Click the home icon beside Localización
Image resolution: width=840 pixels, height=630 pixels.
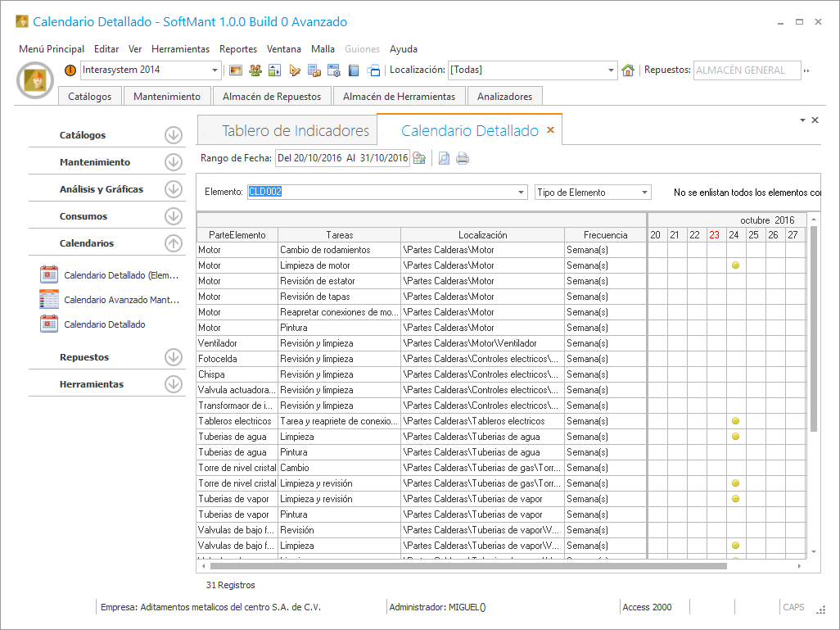coord(628,70)
